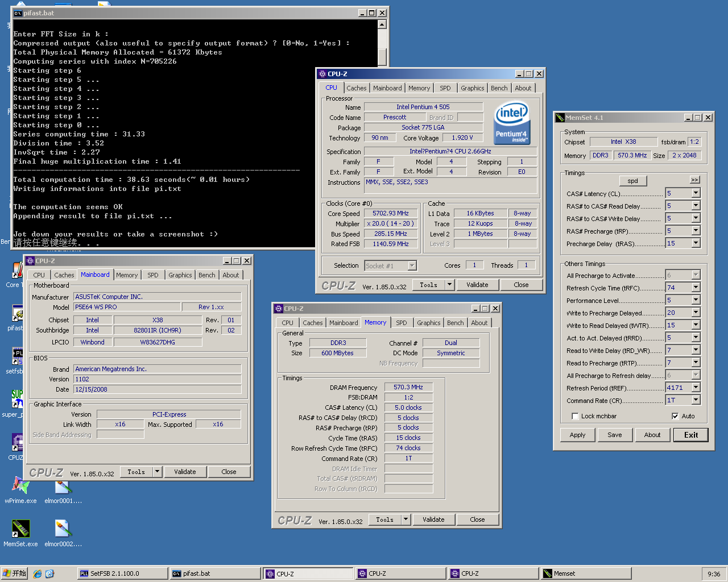Click the Internet Explorer quick launch icon
This screenshot has height=582, width=728.
click(38, 574)
